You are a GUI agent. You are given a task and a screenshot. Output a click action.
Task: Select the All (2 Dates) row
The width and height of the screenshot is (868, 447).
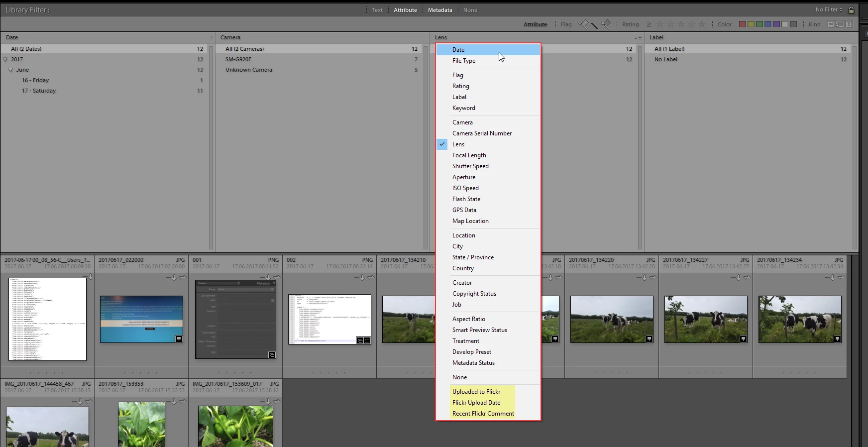[x=104, y=49]
